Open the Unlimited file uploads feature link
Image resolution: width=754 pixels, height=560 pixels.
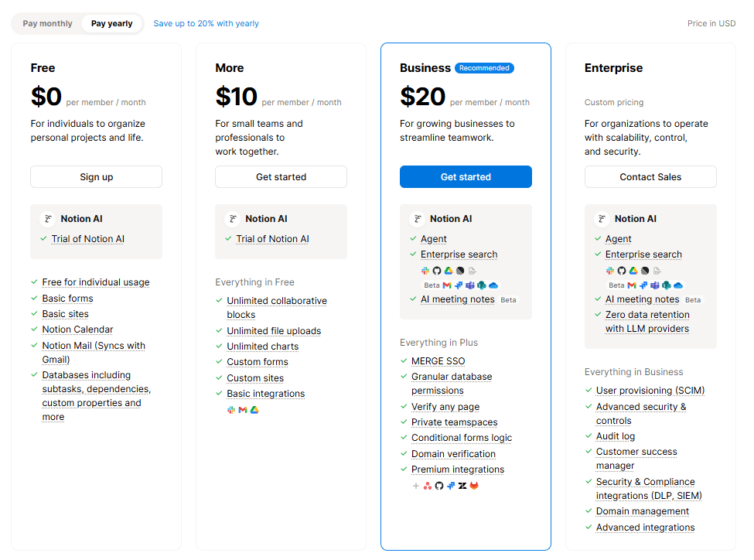[x=274, y=331]
